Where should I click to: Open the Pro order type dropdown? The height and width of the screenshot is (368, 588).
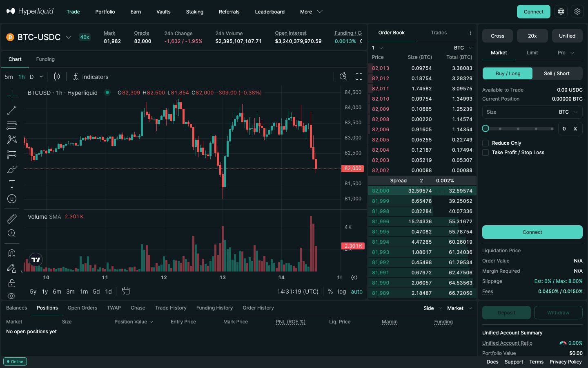tap(566, 53)
